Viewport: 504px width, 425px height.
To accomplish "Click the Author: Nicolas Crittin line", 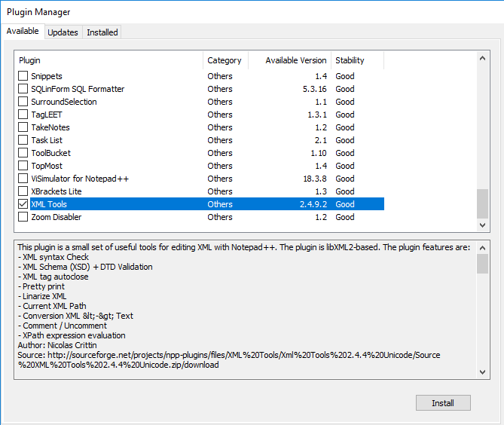I will pos(57,345).
